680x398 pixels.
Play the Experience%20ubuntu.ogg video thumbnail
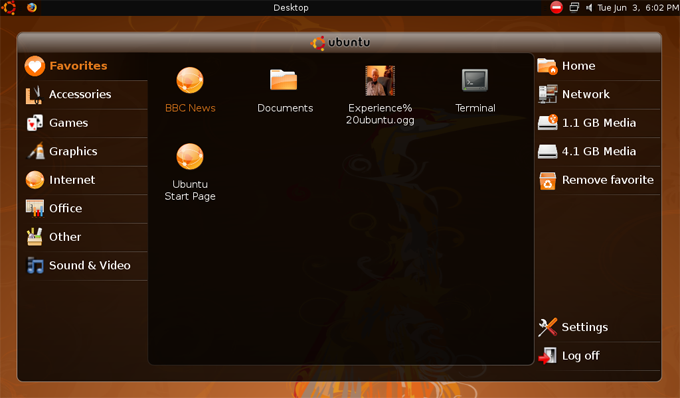(x=380, y=81)
